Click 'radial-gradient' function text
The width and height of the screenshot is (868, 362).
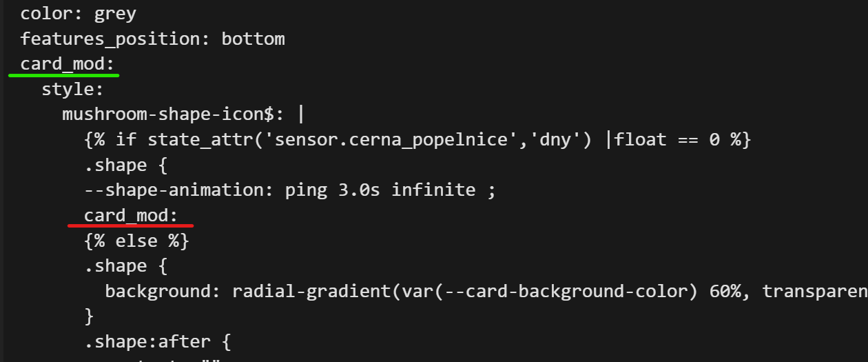[x=311, y=292]
